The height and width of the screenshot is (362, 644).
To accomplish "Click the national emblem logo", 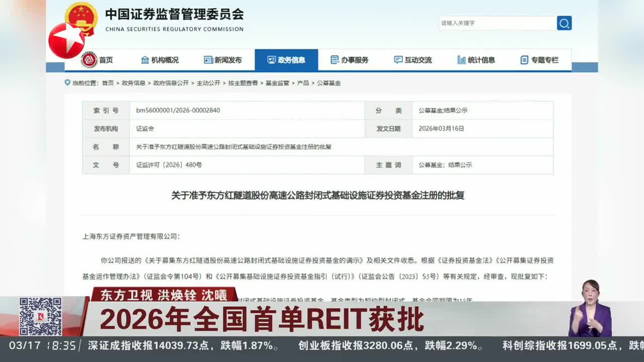I will pyautogui.click(x=81, y=16).
